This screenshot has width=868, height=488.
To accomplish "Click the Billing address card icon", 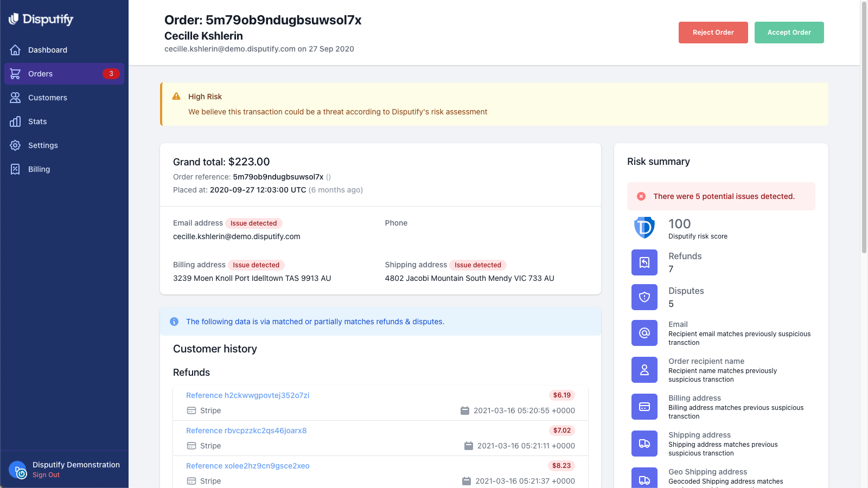I will (x=644, y=406).
